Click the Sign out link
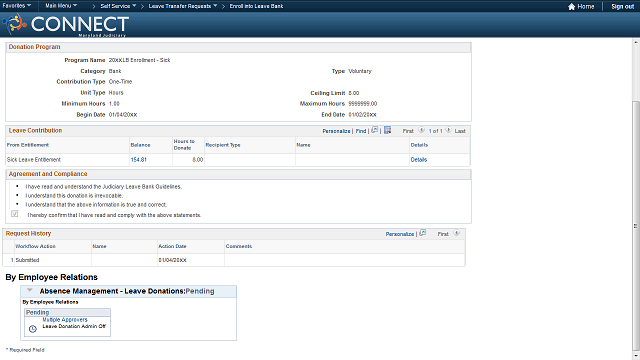640x360 pixels. (622, 7)
